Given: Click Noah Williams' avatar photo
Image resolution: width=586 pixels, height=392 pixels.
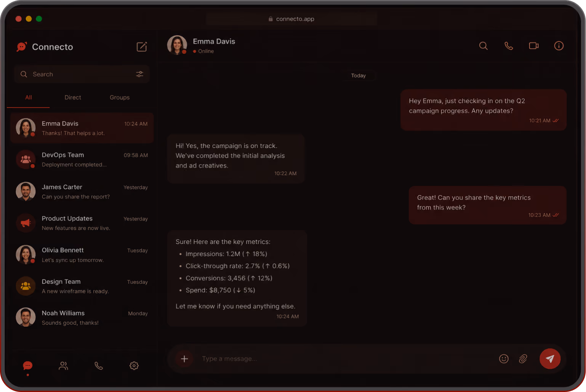Looking at the screenshot, I should (26, 317).
